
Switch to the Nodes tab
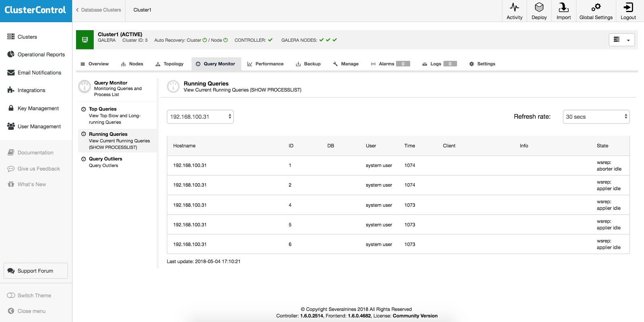pyautogui.click(x=132, y=64)
